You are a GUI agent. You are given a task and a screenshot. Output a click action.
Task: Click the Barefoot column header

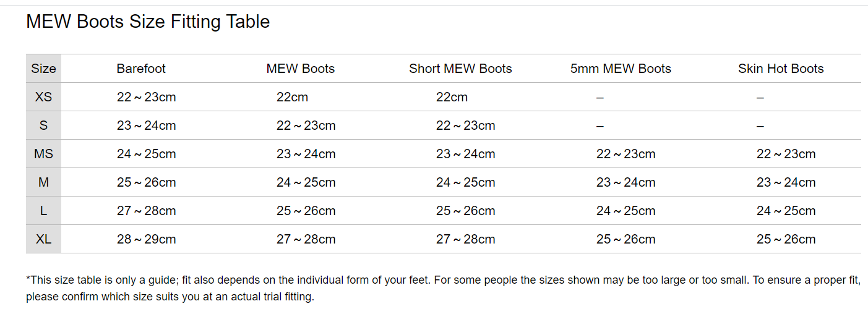coord(141,69)
